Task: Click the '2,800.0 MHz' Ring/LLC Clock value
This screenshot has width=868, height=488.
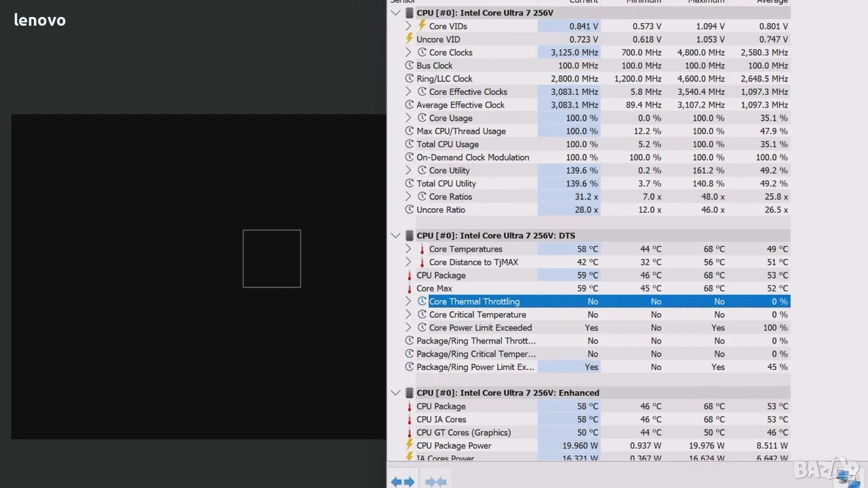Action: (574, 79)
